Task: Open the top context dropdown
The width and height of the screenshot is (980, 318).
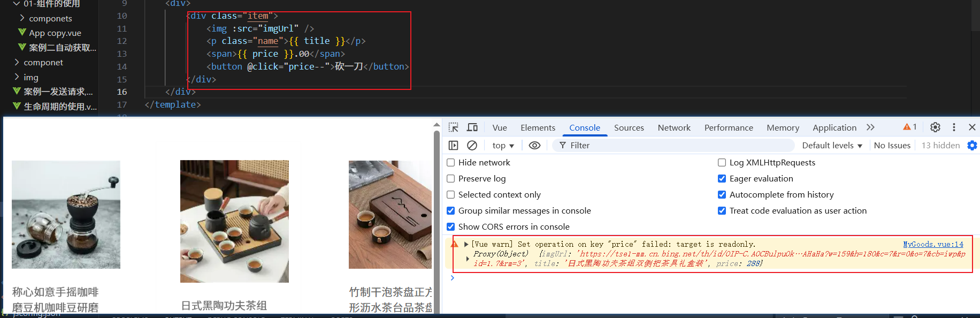Action: [503, 145]
